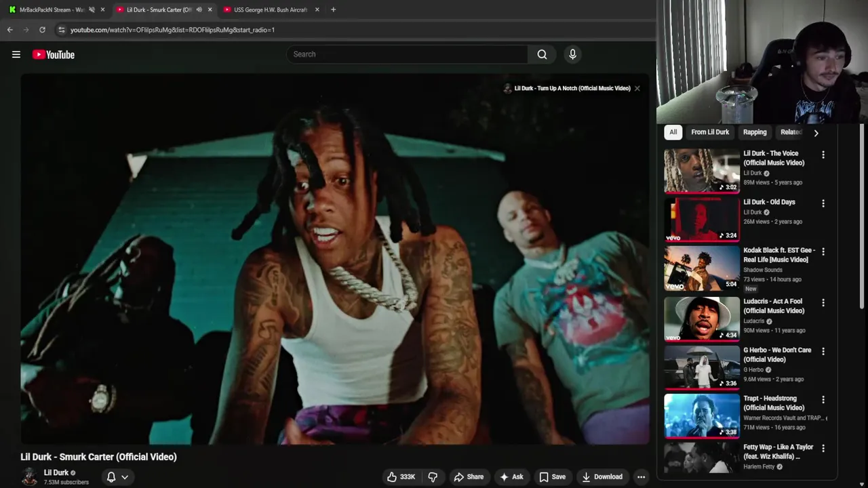Open options menu for Fetty Wap video
868x488 pixels.
(823, 448)
